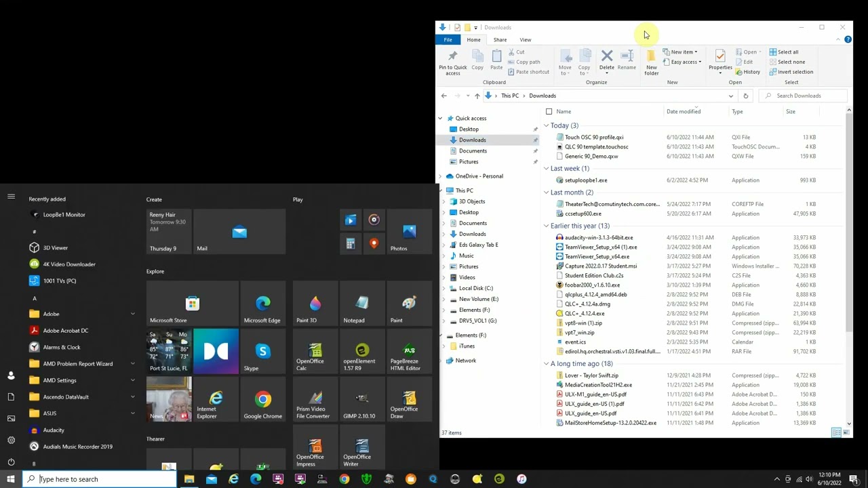Click Invert selection in the ribbon
The height and width of the screenshot is (488, 868).
tap(791, 72)
